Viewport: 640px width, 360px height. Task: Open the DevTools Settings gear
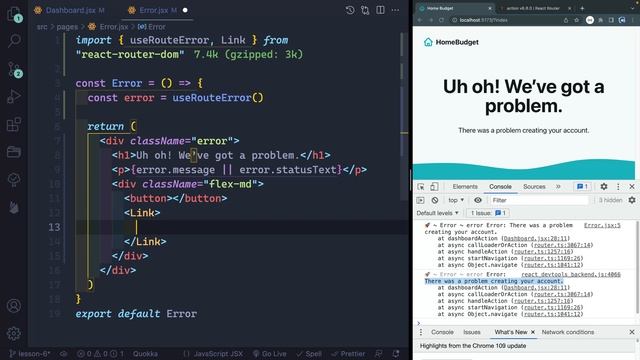pyautogui.click(x=604, y=187)
